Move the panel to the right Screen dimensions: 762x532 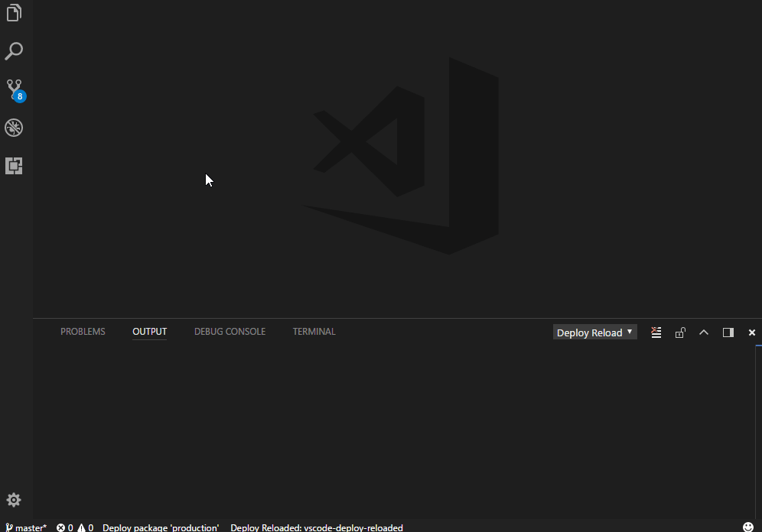728,332
